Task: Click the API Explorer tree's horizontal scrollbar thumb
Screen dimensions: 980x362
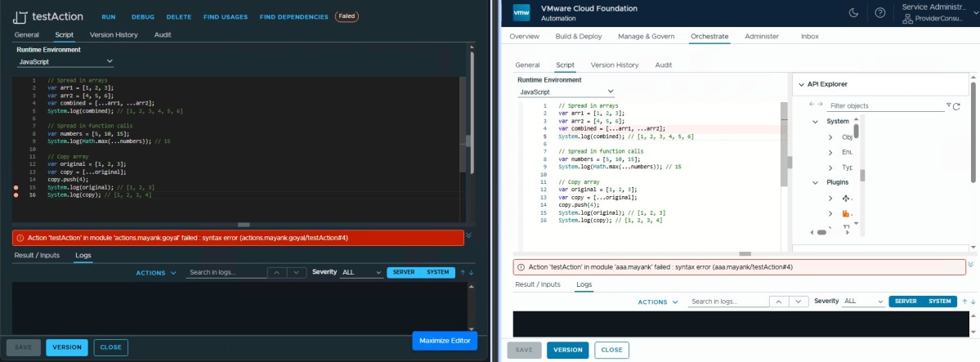Action: (x=822, y=232)
